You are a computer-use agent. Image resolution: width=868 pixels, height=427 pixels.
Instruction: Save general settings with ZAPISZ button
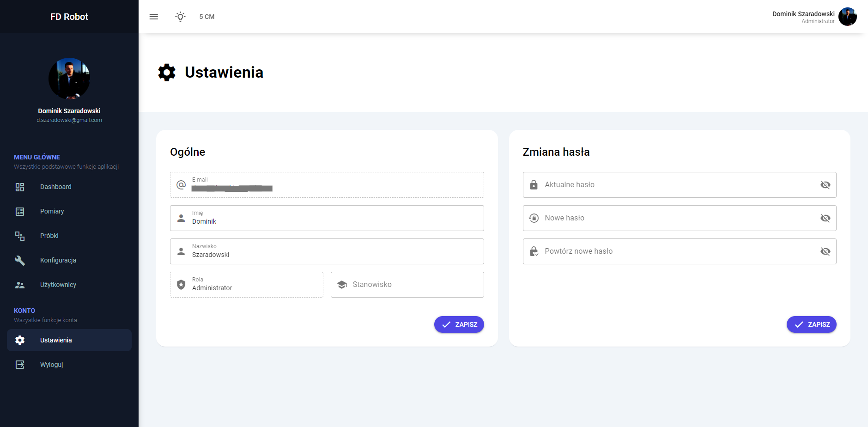[459, 324]
